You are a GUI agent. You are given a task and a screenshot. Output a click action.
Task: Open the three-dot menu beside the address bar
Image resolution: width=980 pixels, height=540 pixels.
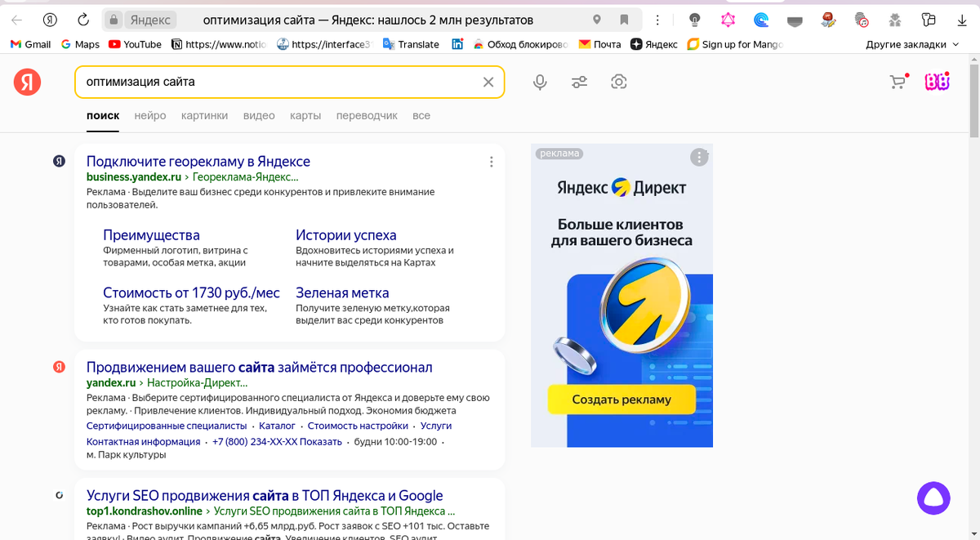pyautogui.click(x=659, y=20)
